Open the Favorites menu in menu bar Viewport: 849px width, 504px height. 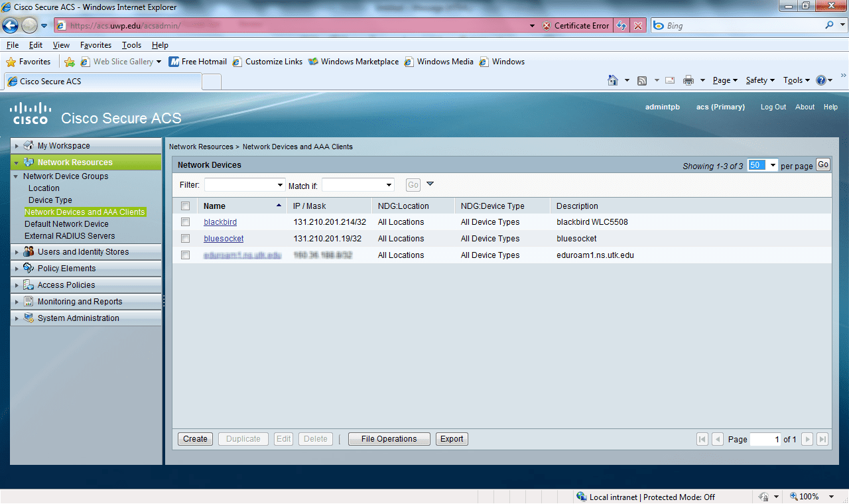(x=96, y=45)
